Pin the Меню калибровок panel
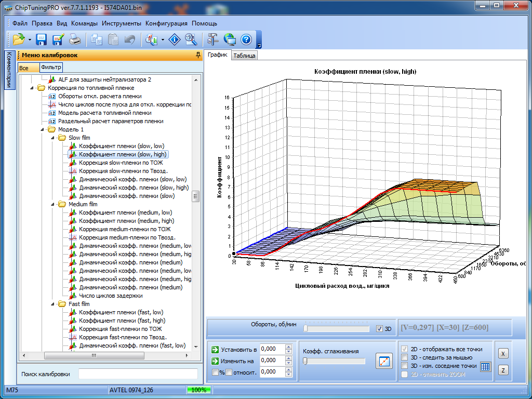This screenshot has width=532, height=399. (x=197, y=55)
